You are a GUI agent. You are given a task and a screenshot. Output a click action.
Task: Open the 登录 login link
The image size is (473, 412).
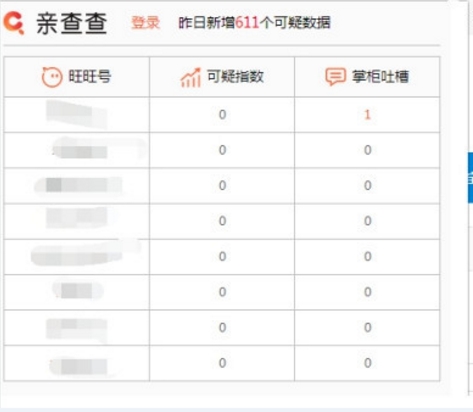[146, 23]
